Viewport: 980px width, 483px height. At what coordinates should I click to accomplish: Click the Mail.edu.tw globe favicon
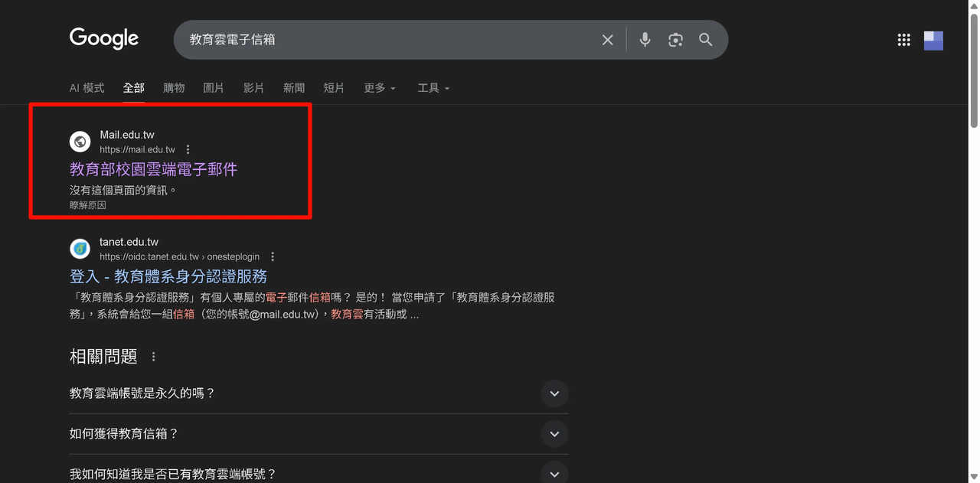coord(80,142)
